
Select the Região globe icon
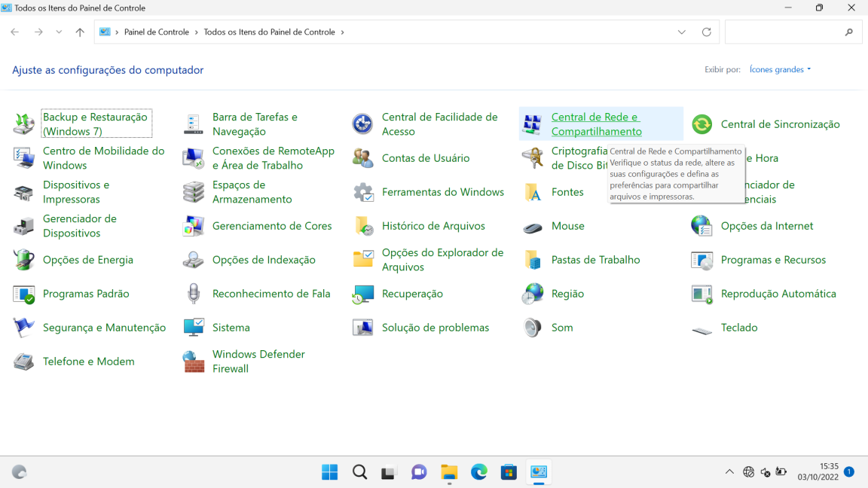pos(533,294)
